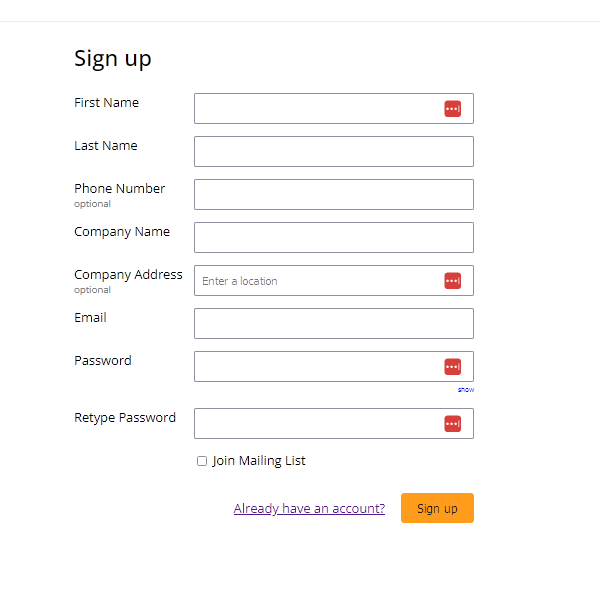Select the Email input box
This screenshot has width=600, height=600.
point(334,323)
